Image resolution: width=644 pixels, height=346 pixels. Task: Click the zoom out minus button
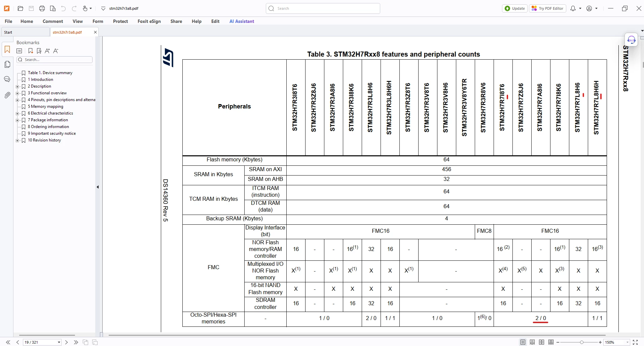click(x=558, y=342)
